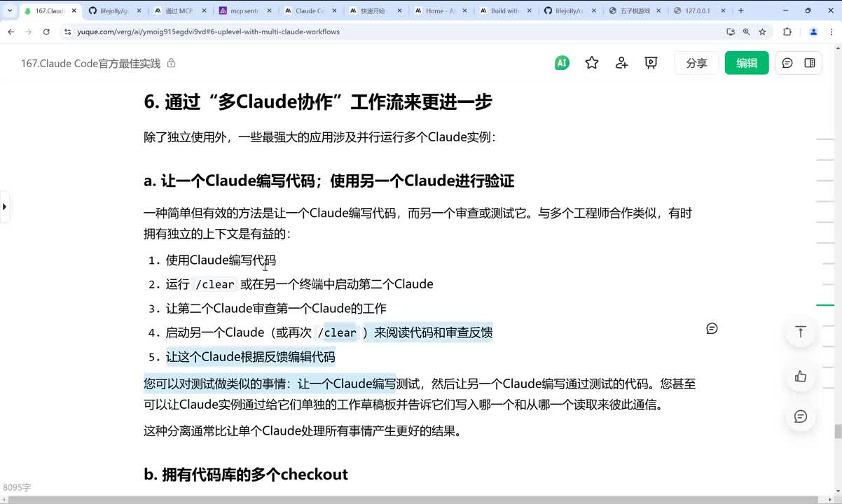
Task: Click install app icon in address bar
Action: [731, 31]
